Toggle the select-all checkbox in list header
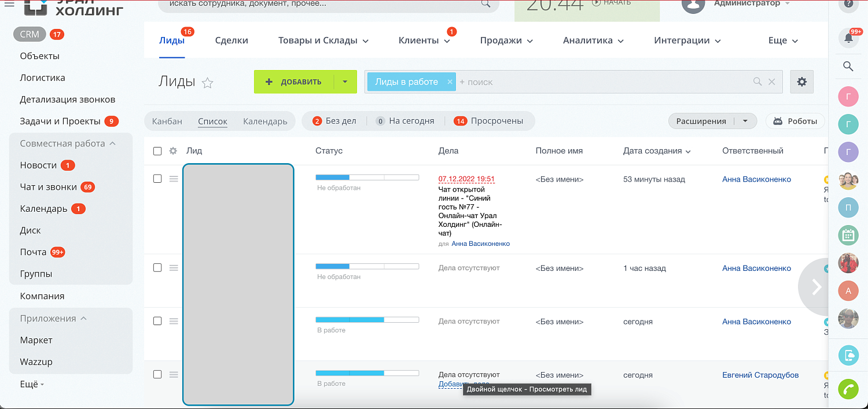 pyautogui.click(x=157, y=150)
